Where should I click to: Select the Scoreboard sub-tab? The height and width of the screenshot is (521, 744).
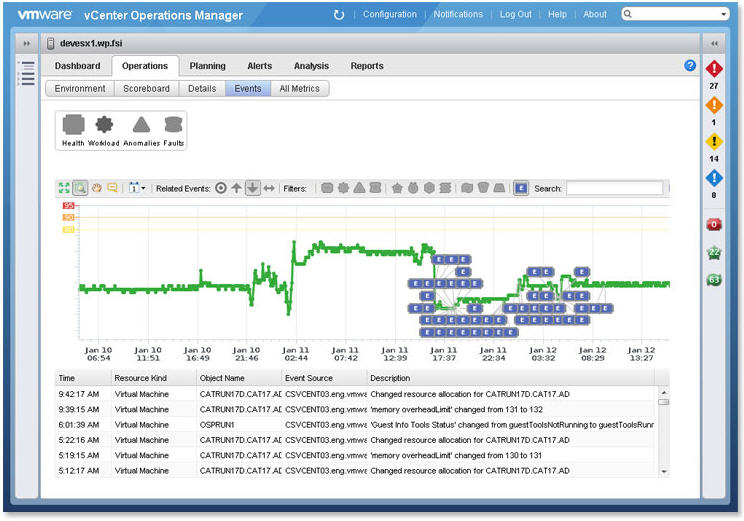(146, 89)
